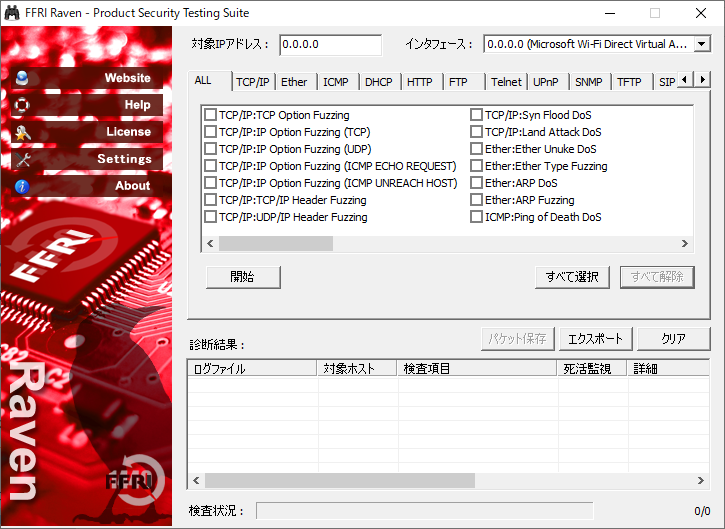Open the Help sidebar button

tap(87, 105)
